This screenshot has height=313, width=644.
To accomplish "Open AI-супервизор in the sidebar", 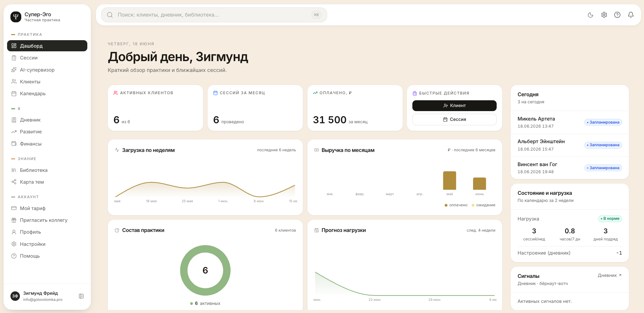I will (47, 70).
